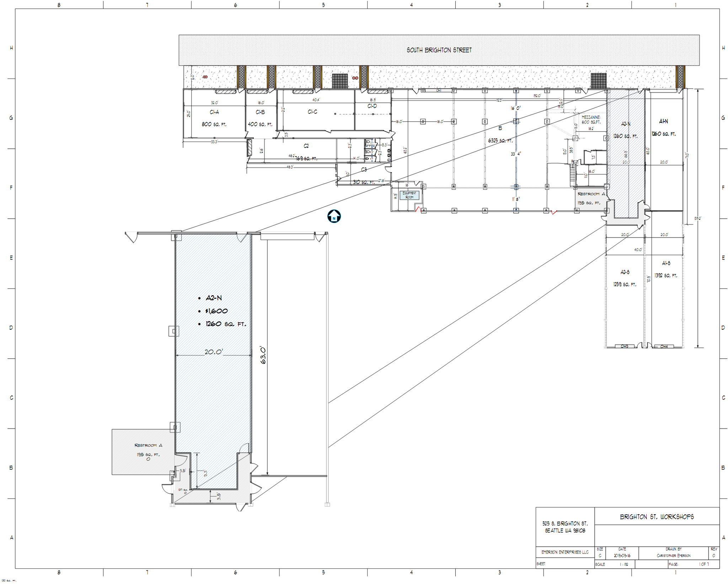Select the Restroom A label in enlarged detail
This screenshot has width=728, height=584.
pyautogui.click(x=148, y=445)
